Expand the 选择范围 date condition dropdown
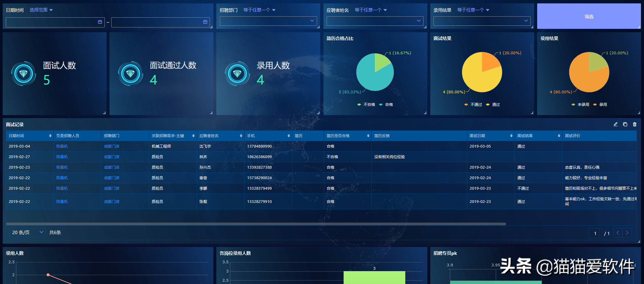Image resolution: width=644 pixels, height=284 pixels. point(41,10)
